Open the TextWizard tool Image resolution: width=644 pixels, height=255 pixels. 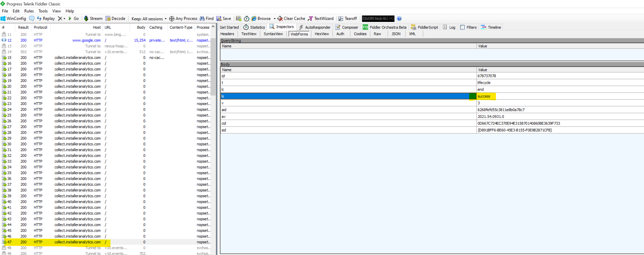(321, 19)
